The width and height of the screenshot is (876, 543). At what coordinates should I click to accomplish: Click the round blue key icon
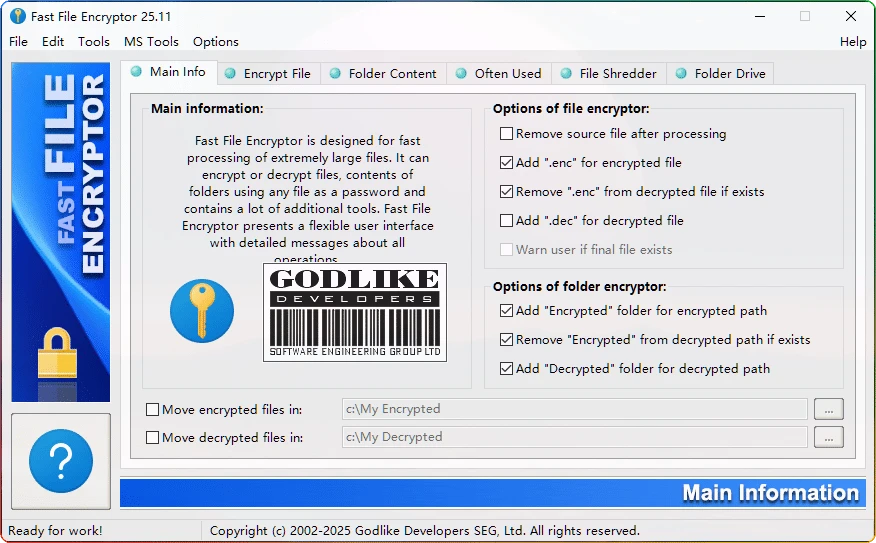click(202, 311)
